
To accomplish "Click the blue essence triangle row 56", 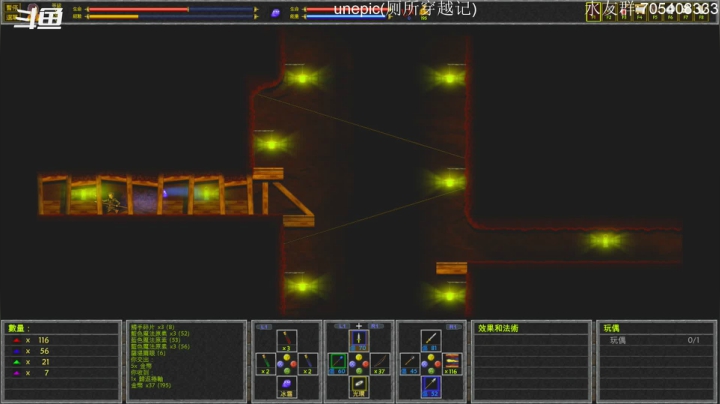I will click(x=62, y=351).
